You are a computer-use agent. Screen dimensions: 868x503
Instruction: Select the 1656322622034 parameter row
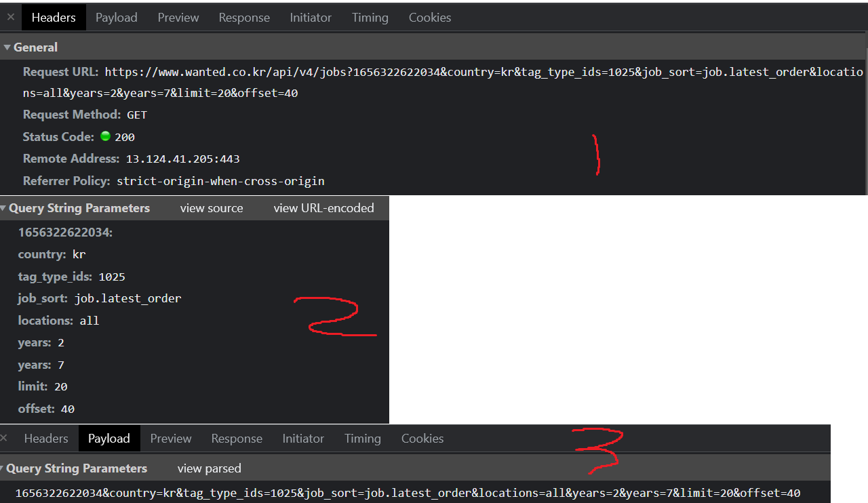pos(65,233)
